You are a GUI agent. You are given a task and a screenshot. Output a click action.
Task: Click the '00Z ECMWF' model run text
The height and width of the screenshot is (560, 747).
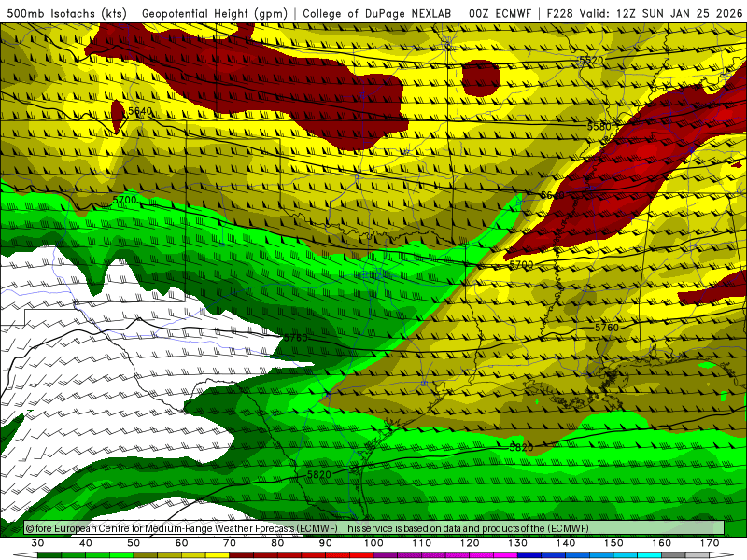point(500,14)
